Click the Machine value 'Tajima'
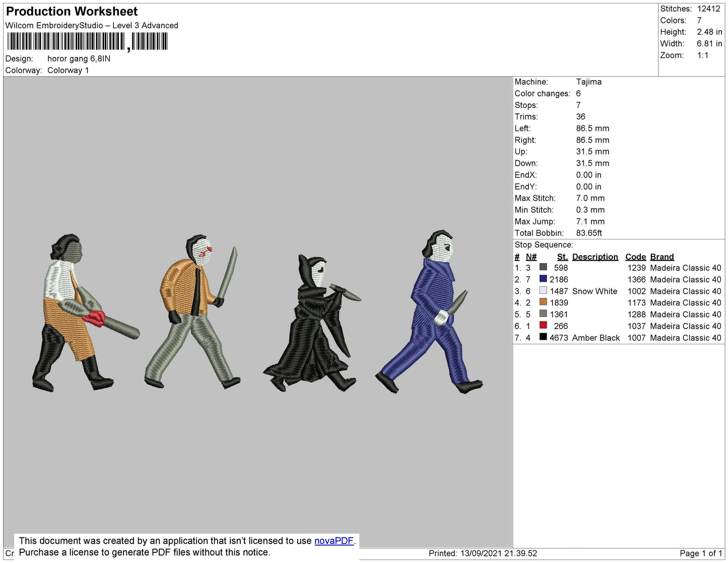 tap(589, 82)
